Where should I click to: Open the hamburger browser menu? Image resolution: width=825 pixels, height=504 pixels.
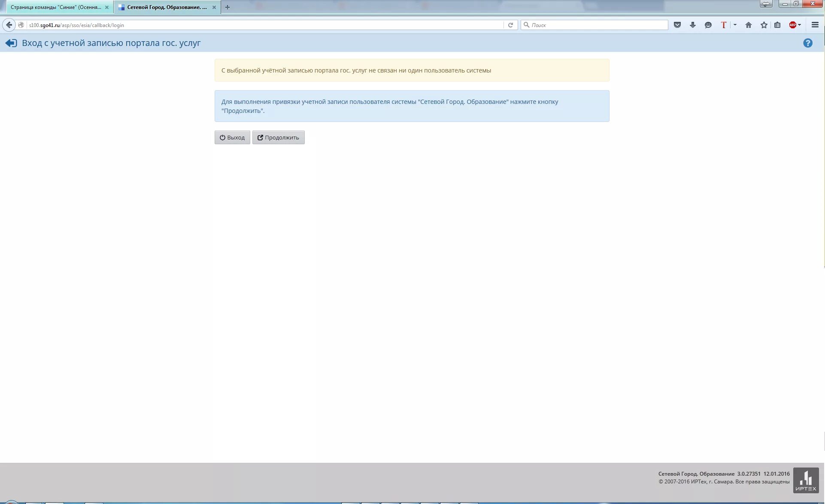point(815,25)
